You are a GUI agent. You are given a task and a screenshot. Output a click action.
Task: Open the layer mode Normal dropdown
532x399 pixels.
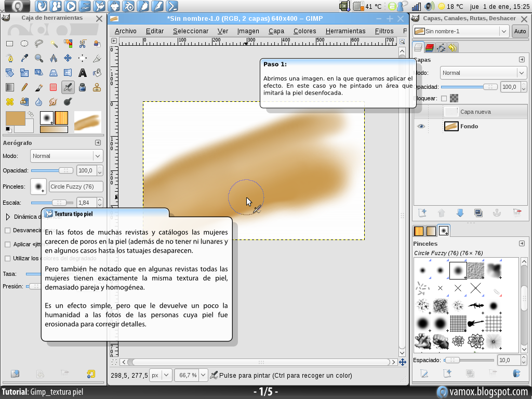(x=483, y=73)
